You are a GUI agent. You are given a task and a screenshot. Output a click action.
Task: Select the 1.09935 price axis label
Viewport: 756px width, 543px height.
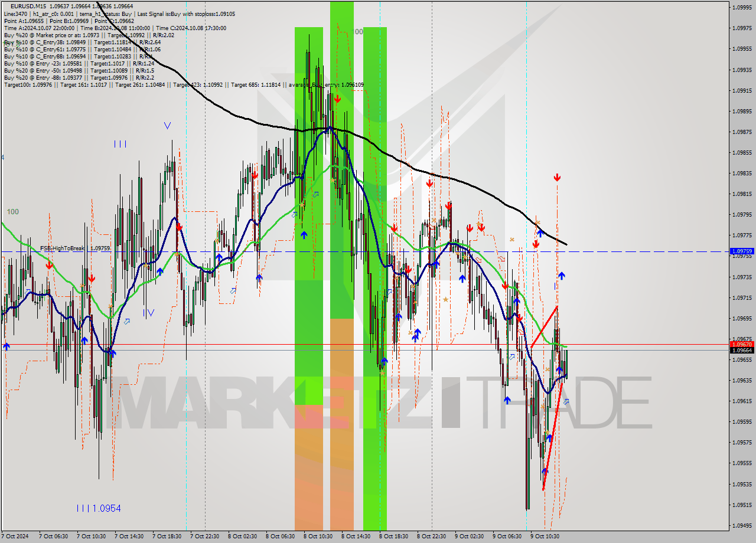[742, 70]
